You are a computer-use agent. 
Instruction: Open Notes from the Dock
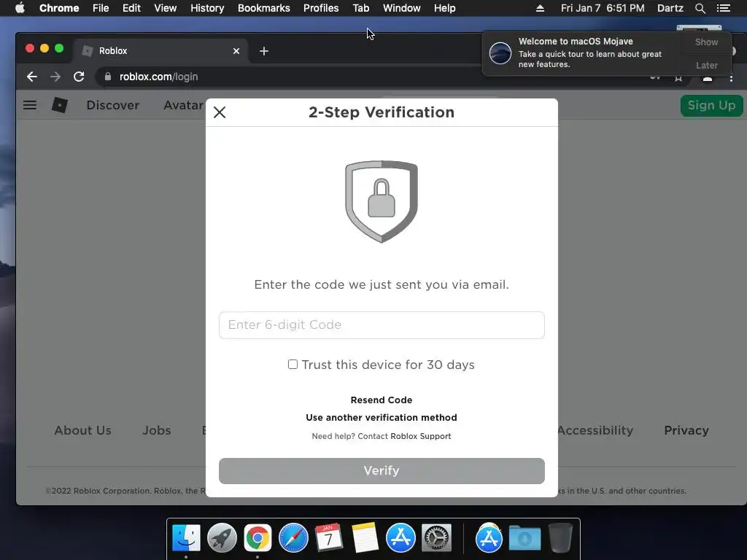[x=365, y=538]
